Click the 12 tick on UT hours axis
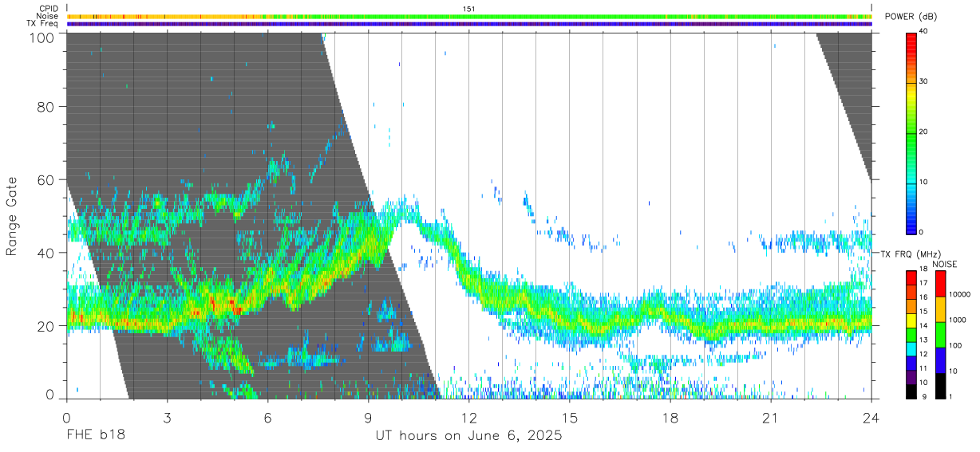The width and height of the screenshot is (980, 452). pyautogui.click(x=468, y=419)
